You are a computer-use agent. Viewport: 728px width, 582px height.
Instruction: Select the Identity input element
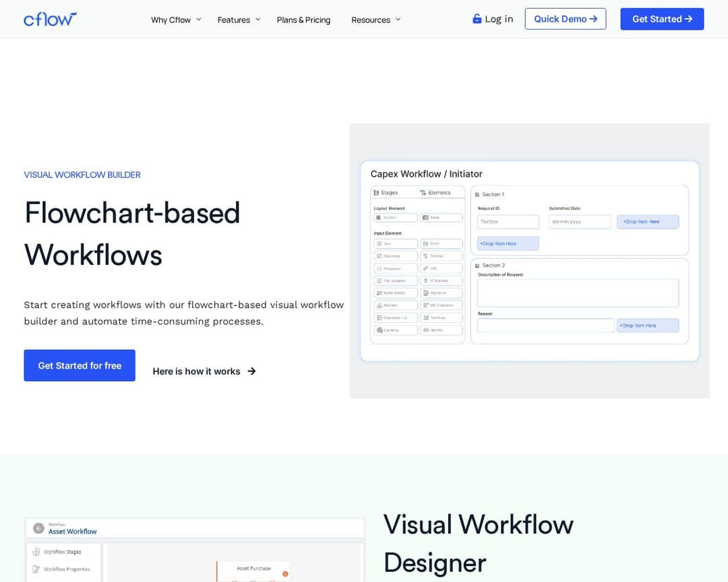coord(441,330)
